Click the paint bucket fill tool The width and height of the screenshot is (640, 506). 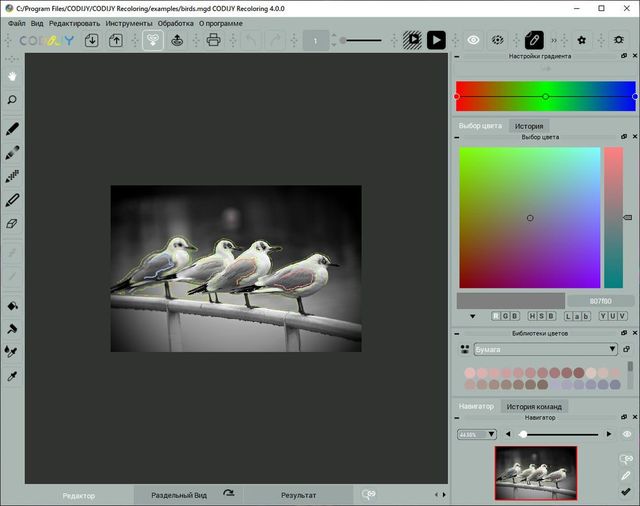pyautogui.click(x=12, y=305)
